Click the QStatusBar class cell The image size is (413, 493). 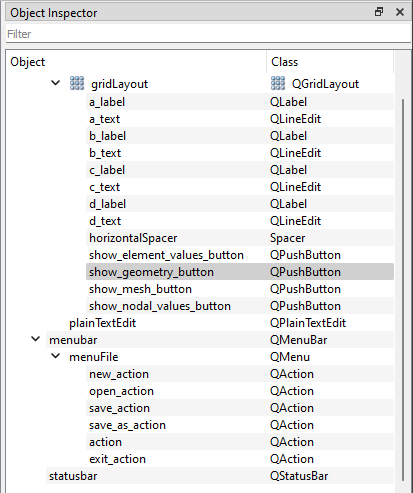pos(299,476)
